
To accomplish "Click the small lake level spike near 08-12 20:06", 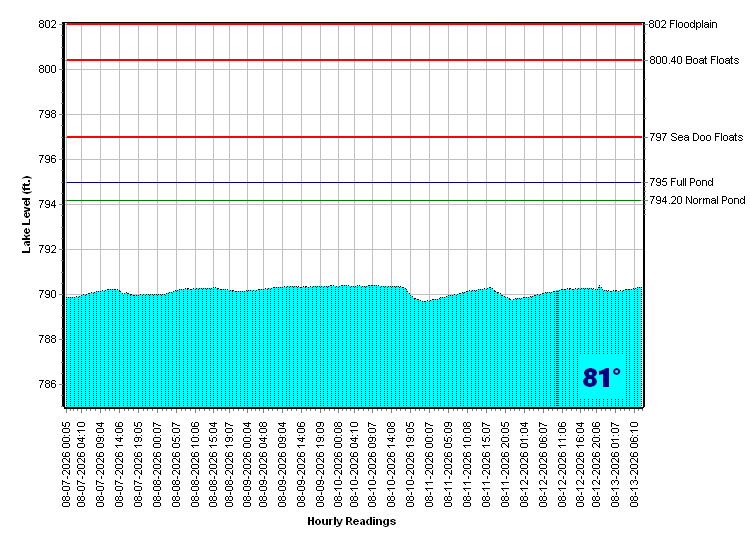I will tap(600, 287).
